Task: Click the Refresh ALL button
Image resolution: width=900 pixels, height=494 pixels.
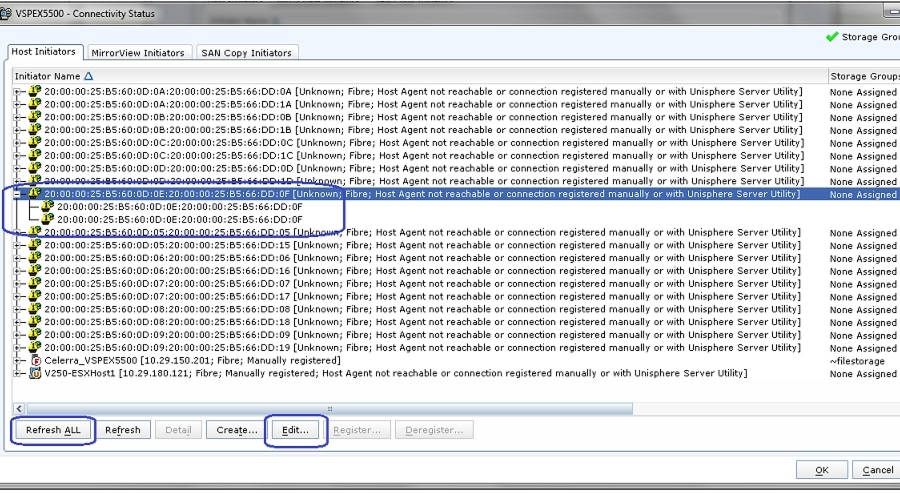Action: tap(53, 430)
